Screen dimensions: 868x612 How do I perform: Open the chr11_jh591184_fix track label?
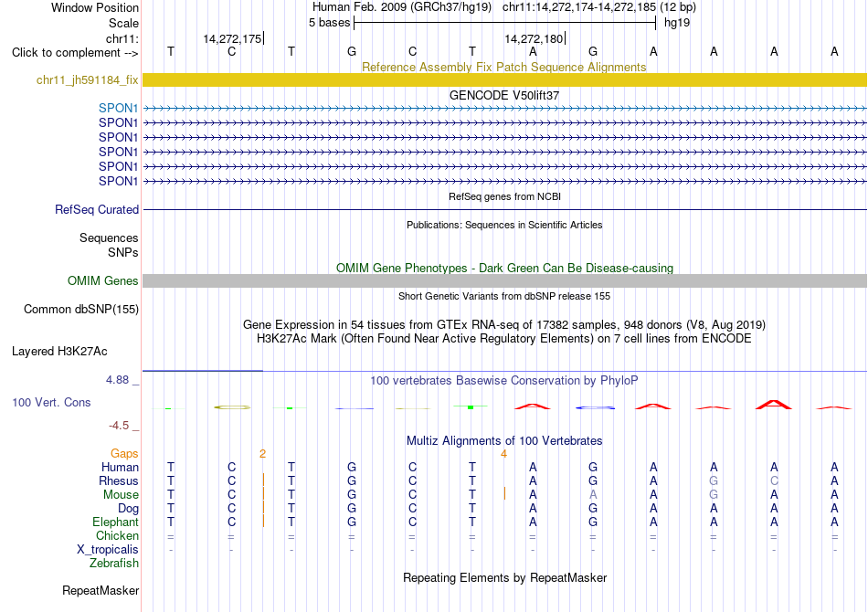click(87, 80)
